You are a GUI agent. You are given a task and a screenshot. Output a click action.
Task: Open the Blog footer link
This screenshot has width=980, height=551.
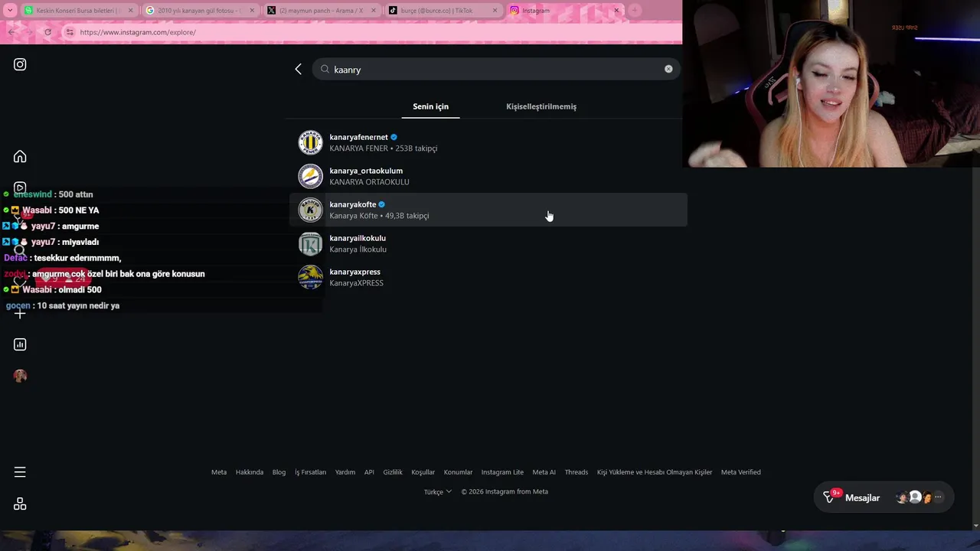point(279,472)
